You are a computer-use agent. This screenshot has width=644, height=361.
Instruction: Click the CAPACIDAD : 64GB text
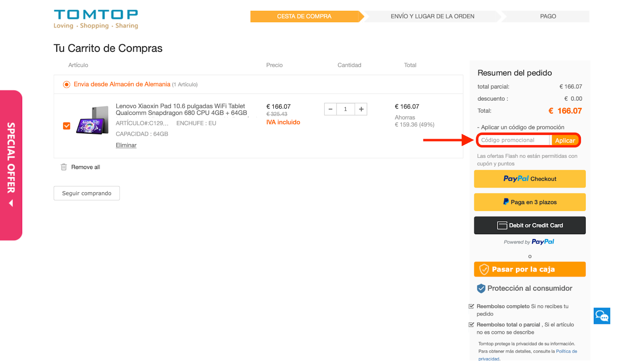pyautogui.click(x=142, y=134)
